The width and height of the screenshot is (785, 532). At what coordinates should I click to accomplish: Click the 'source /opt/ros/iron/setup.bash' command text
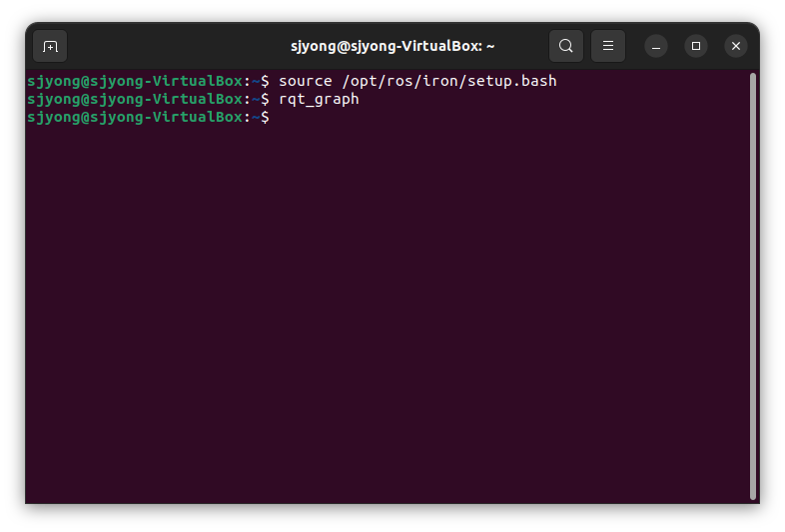[417, 81]
